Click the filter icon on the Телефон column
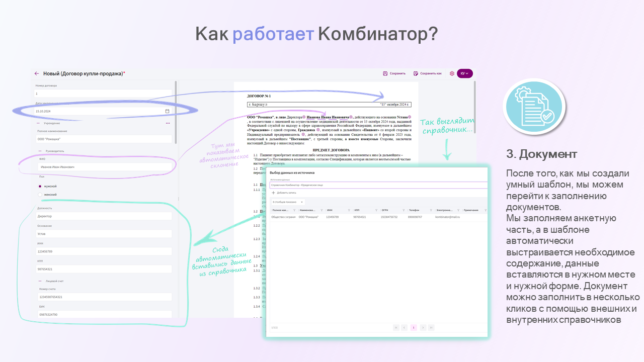 [x=431, y=209]
